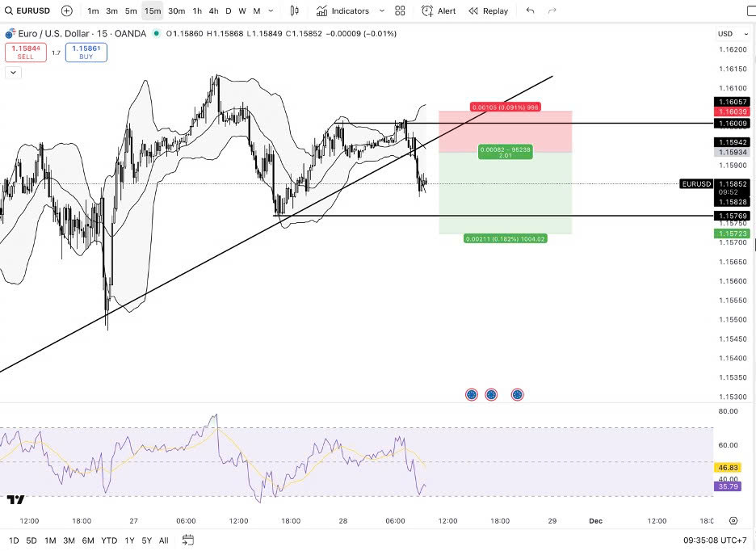
Task: Click the BUY button at 1.15861
Action: point(86,53)
